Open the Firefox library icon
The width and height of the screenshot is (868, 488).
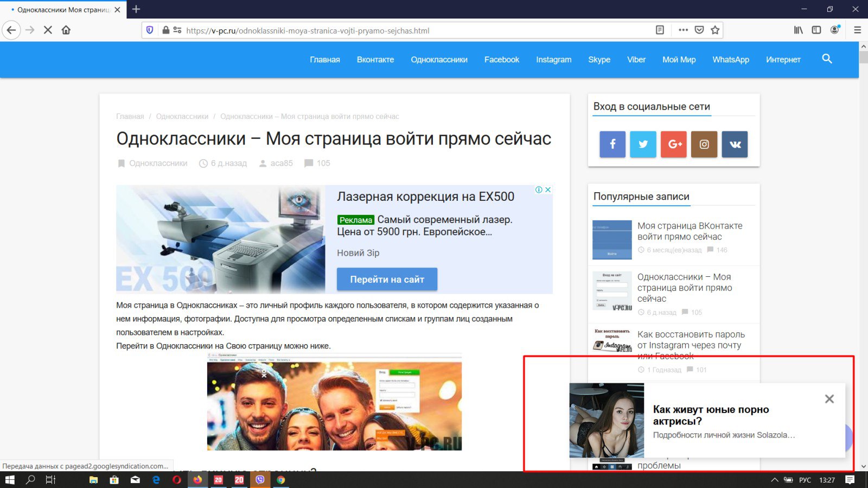click(x=799, y=30)
